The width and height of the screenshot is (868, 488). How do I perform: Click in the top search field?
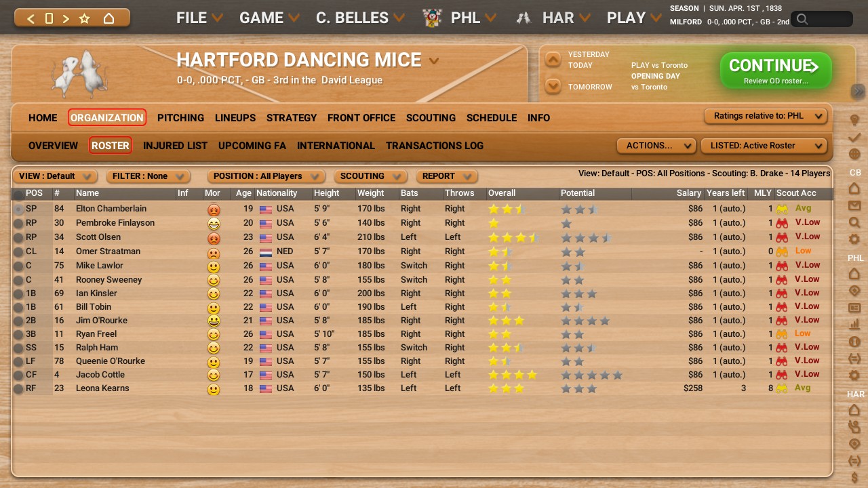click(822, 19)
